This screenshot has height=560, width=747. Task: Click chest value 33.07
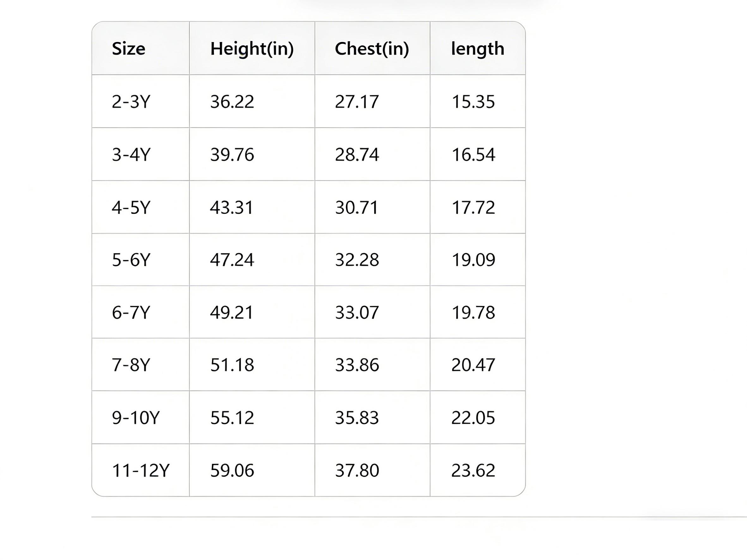click(357, 313)
